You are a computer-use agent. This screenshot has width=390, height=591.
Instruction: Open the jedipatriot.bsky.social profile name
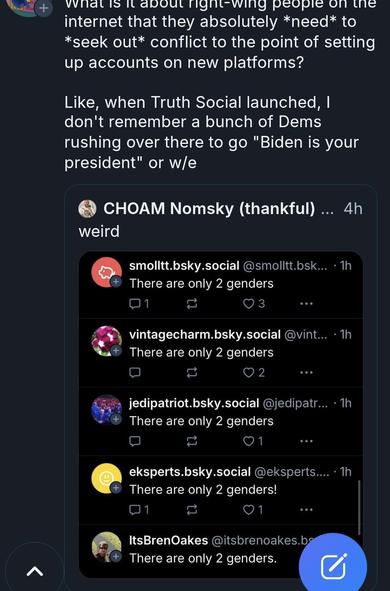click(194, 403)
